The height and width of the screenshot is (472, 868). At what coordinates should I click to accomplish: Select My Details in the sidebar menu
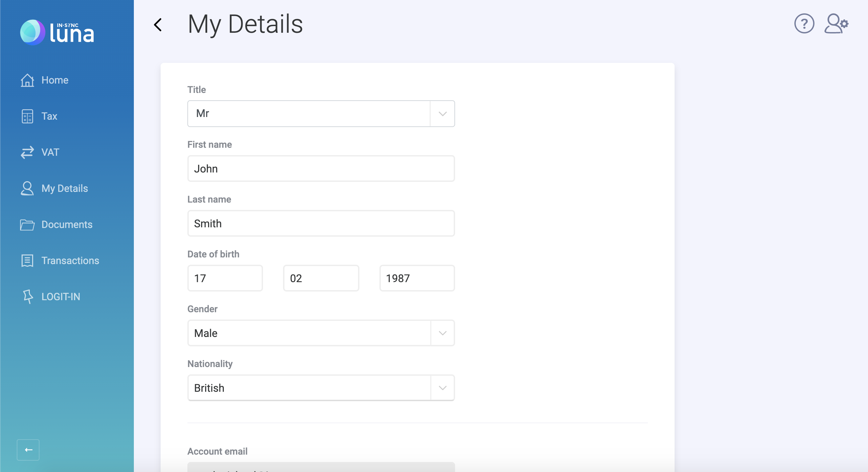coord(64,189)
